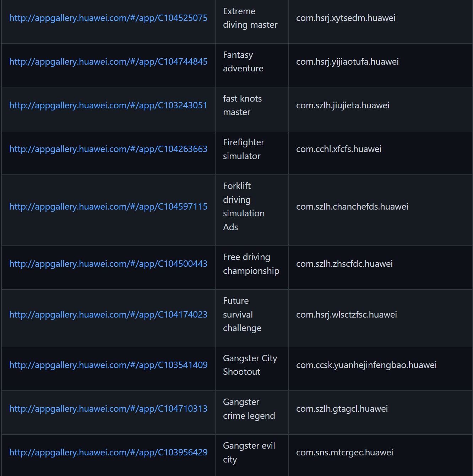Click package name com.hsrj.yijiaotufa.huawei
The width and height of the screenshot is (473, 476).
pyautogui.click(x=347, y=62)
